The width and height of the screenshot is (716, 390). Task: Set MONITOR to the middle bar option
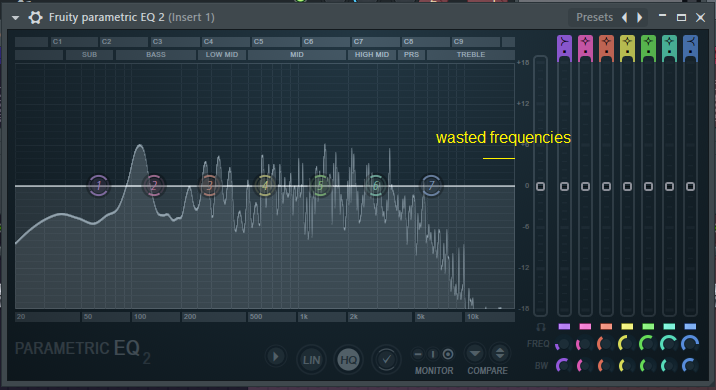coord(433,354)
